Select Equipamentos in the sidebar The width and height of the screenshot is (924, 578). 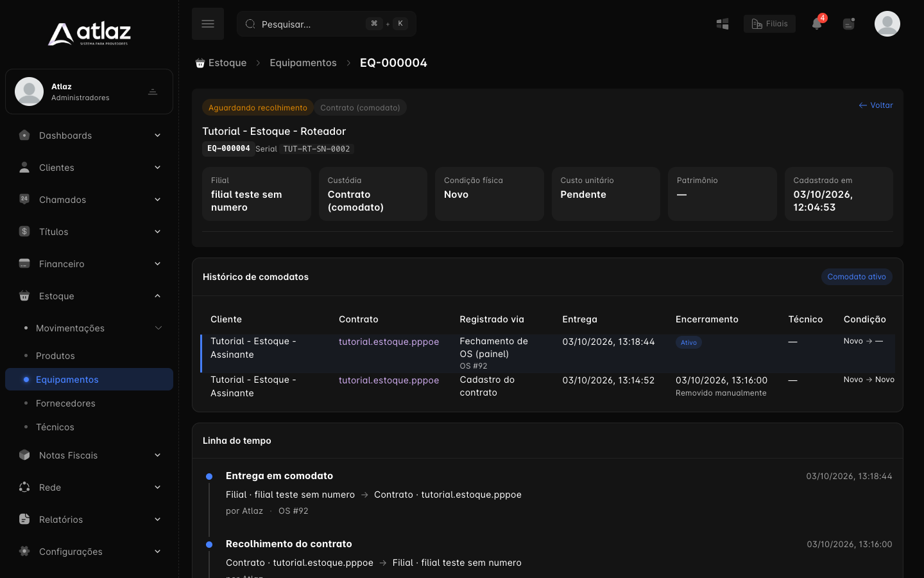[x=89, y=380]
